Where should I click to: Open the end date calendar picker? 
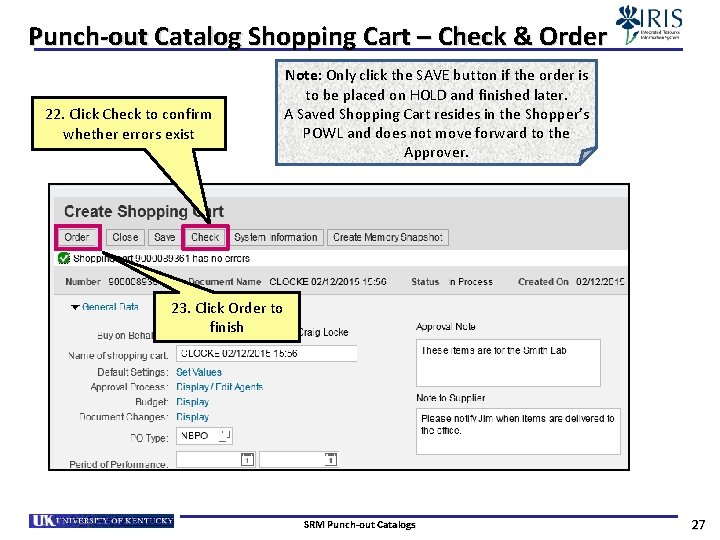tap(331, 459)
